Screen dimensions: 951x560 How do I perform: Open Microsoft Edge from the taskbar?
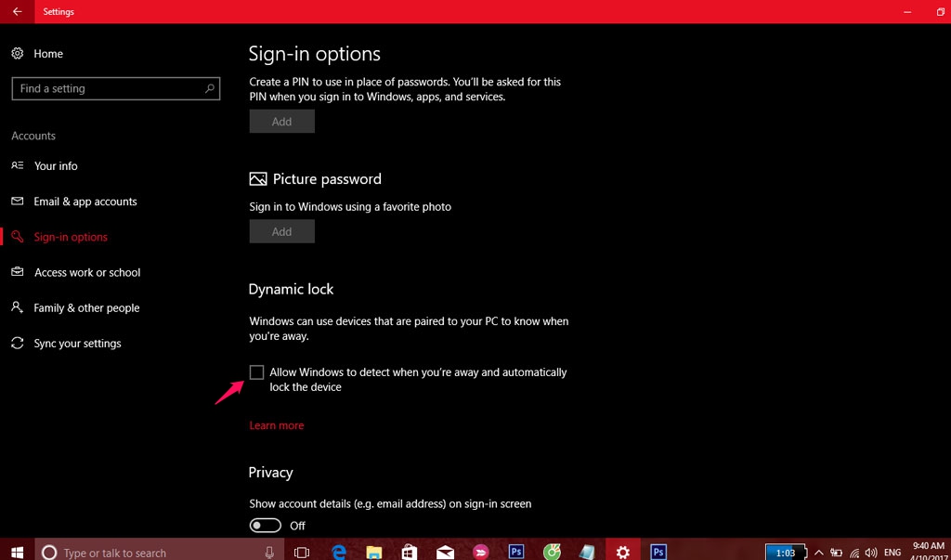339,552
